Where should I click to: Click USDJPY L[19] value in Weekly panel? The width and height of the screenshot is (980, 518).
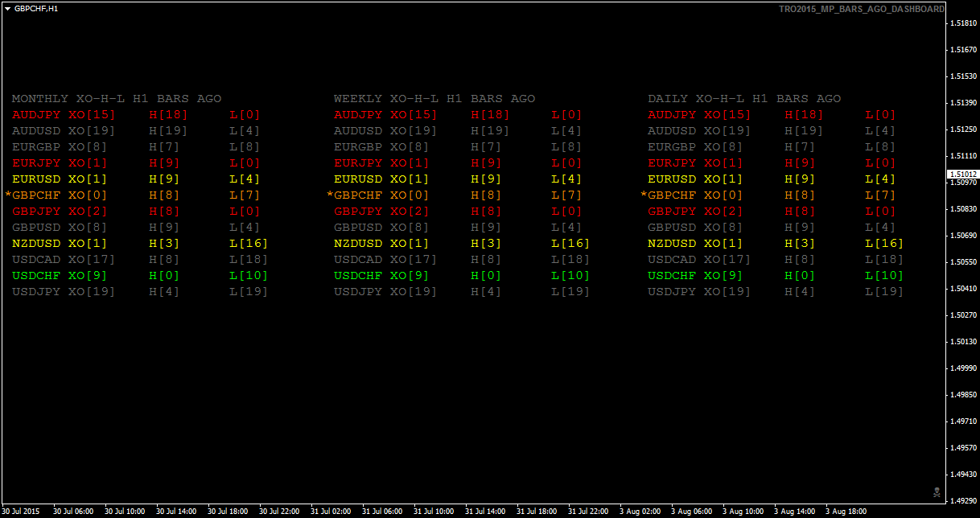click(x=570, y=292)
